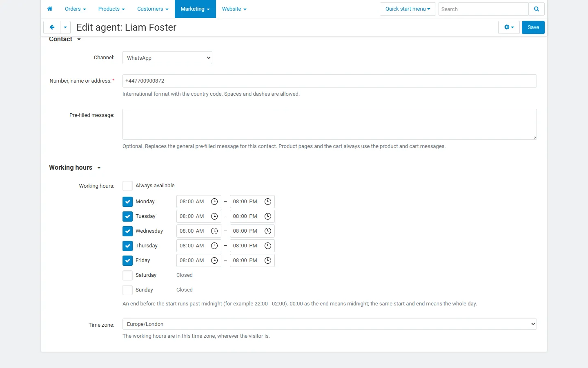Image resolution: width=588 pixels, height=368 pixels.
Task: Open Thursday end time clock picker
Action: 268,246
